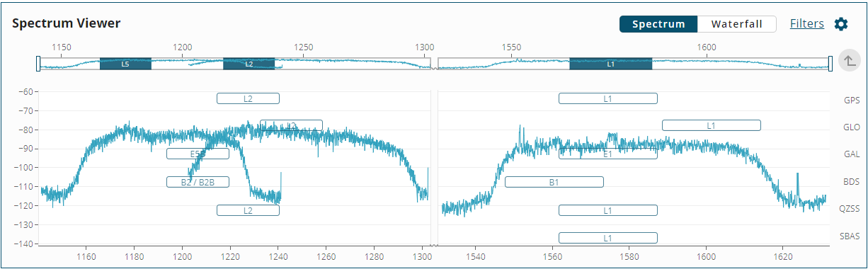Viewport: 868px width, 269px height.
Task: Click the BDS constellation row label
Action: pos(852,181)
